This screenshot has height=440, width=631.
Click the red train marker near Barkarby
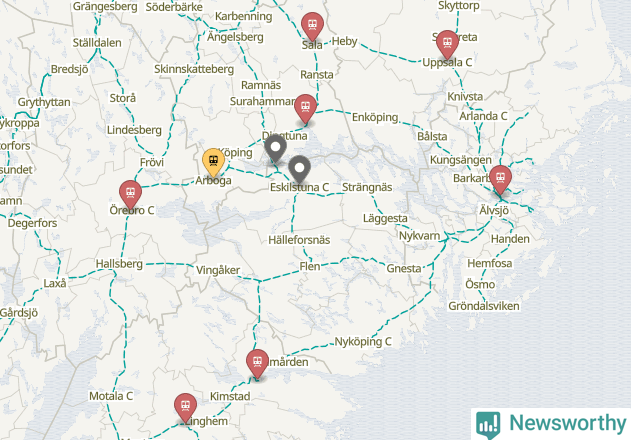coord(501,180)
